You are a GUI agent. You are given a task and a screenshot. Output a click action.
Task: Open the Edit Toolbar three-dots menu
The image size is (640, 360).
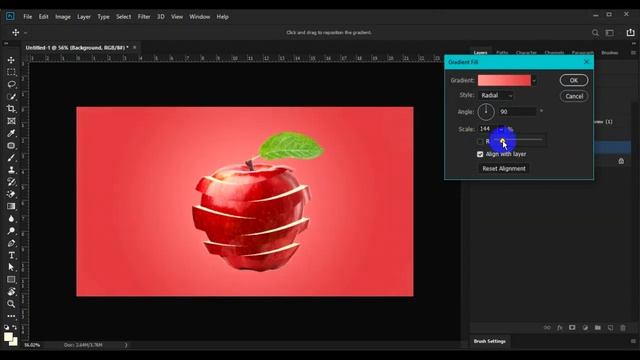[x=11, y=316]
